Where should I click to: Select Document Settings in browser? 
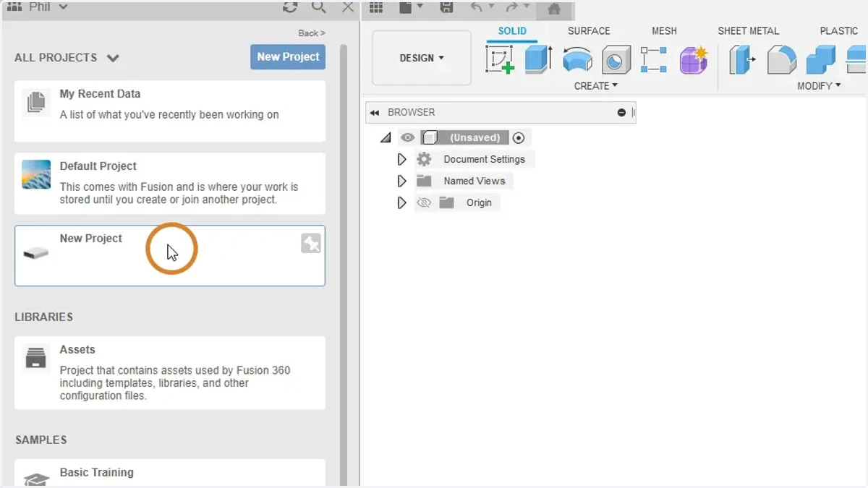click(485, 159)
